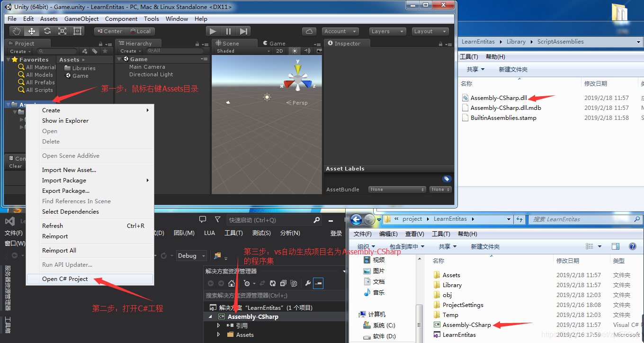
Task: Click the Home icon in Solution Explorer toolbar
Action: coord(232,283)
